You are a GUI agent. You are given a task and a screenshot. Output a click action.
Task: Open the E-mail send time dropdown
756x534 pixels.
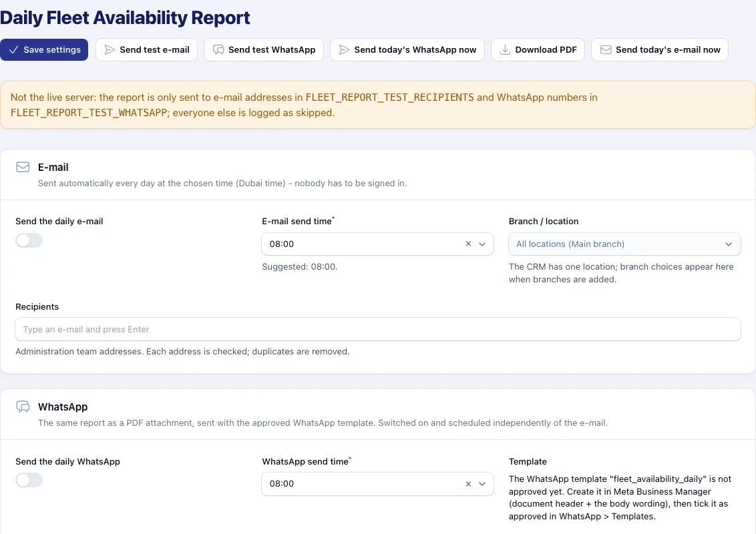click(x=377, y=244)
